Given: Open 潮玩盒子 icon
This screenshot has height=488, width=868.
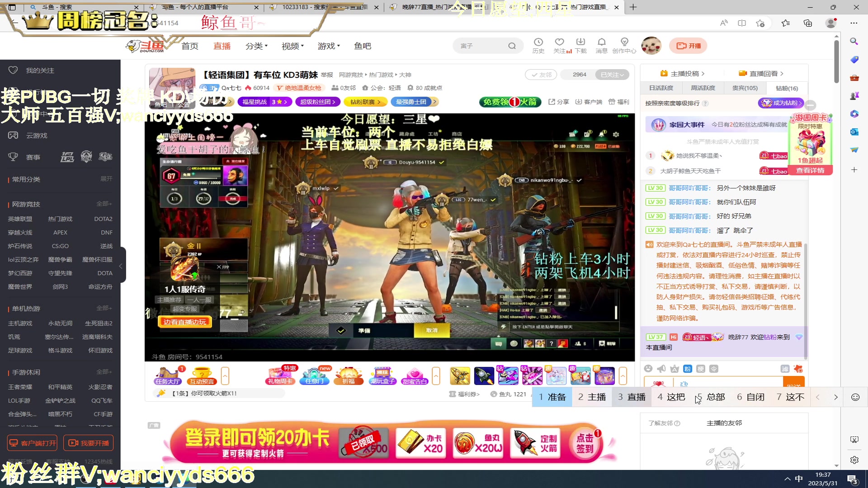Looking at the screenshot, I should (x=382, y=376).
